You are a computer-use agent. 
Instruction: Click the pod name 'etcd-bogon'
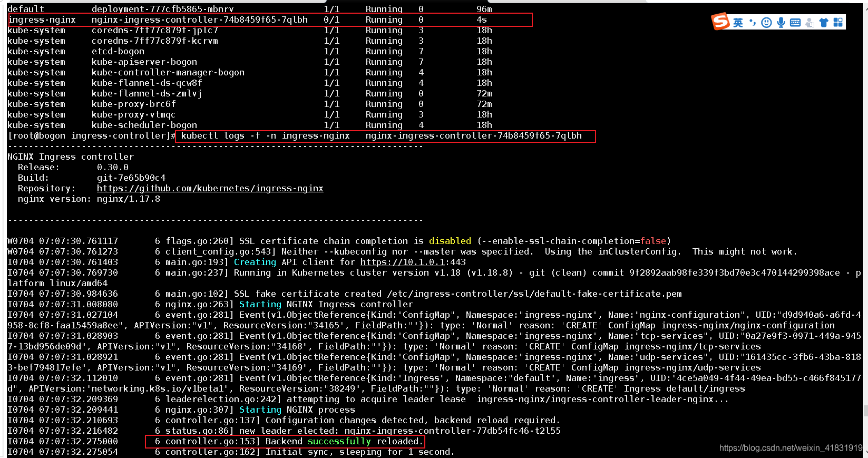(x=118, y=51)
